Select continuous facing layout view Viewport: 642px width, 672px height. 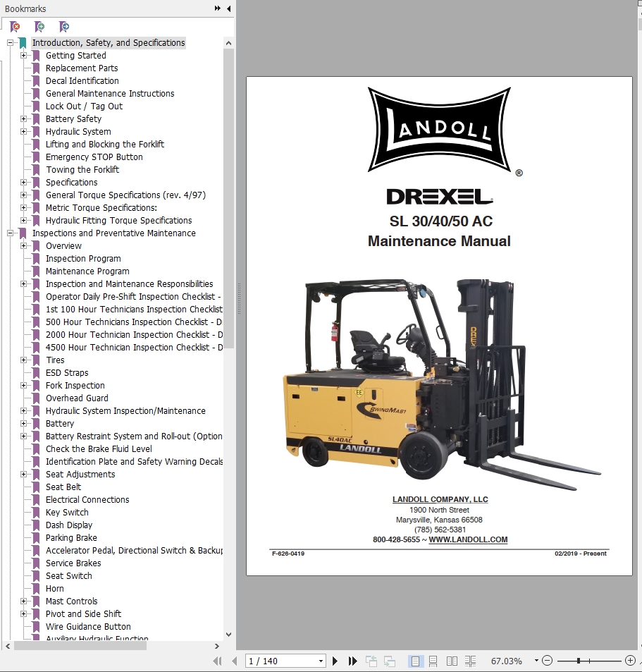click(x=470, y=661)
